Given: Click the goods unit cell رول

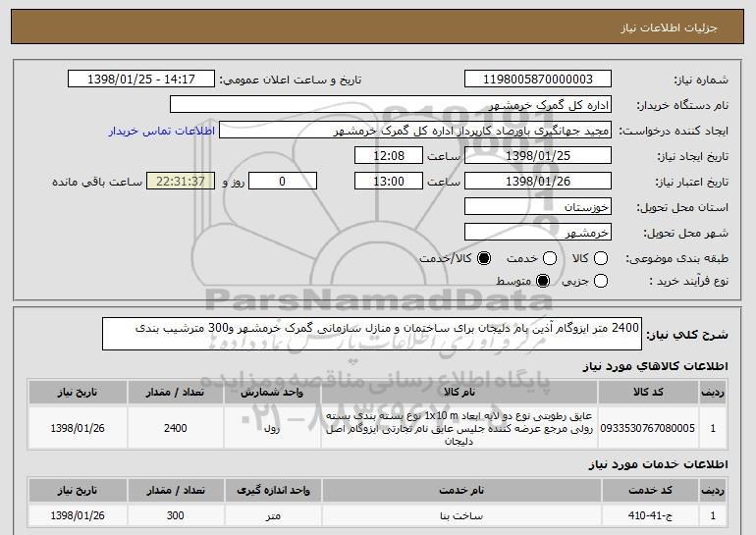Looking at the screenshot, I should pyautogui.click(x=272, y=428).
